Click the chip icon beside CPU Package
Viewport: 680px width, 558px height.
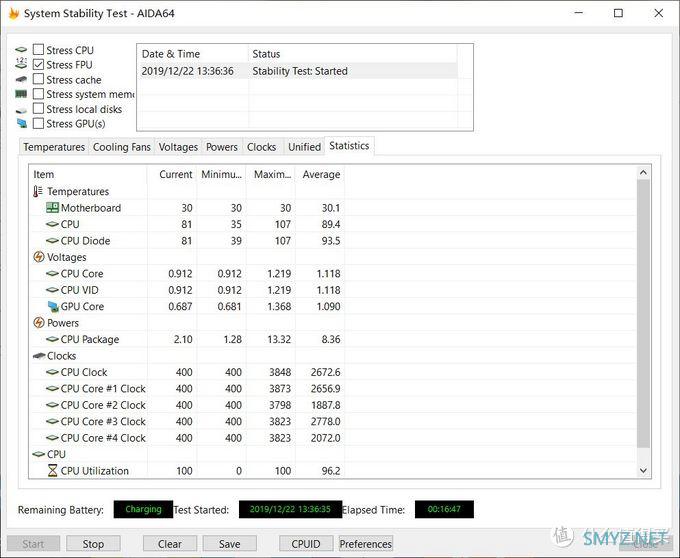pyautogui.click(x=52, y=339)
